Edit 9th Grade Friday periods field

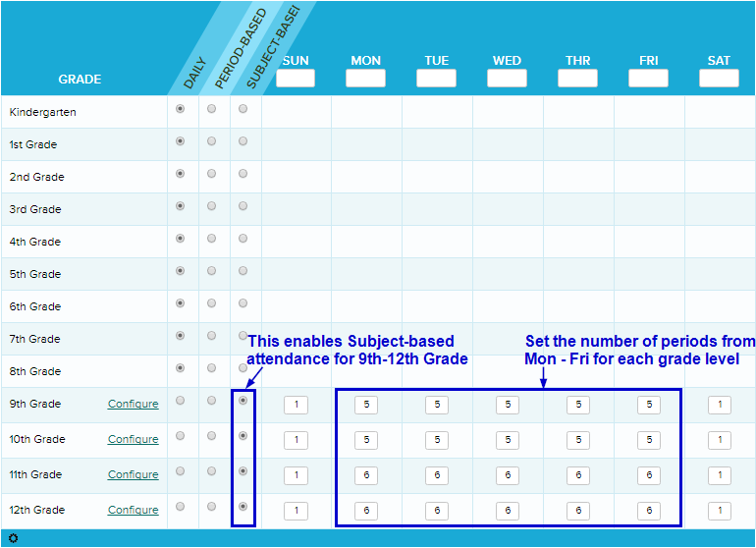[649, 405]
